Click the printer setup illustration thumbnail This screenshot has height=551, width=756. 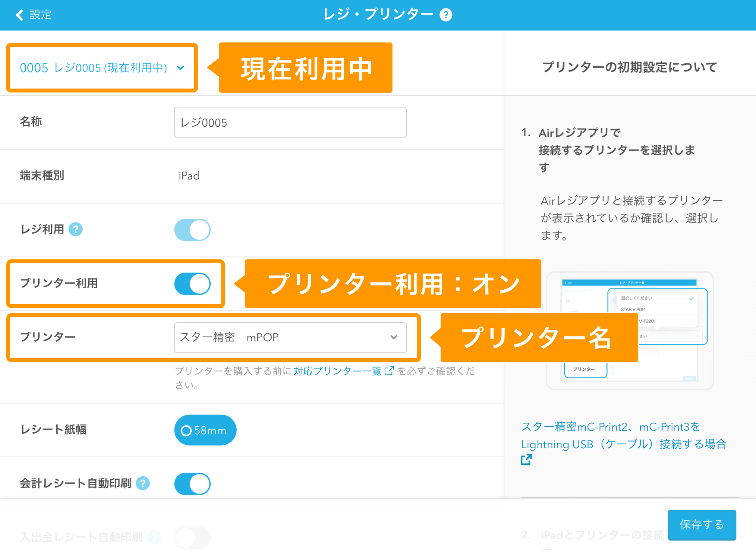630,331
